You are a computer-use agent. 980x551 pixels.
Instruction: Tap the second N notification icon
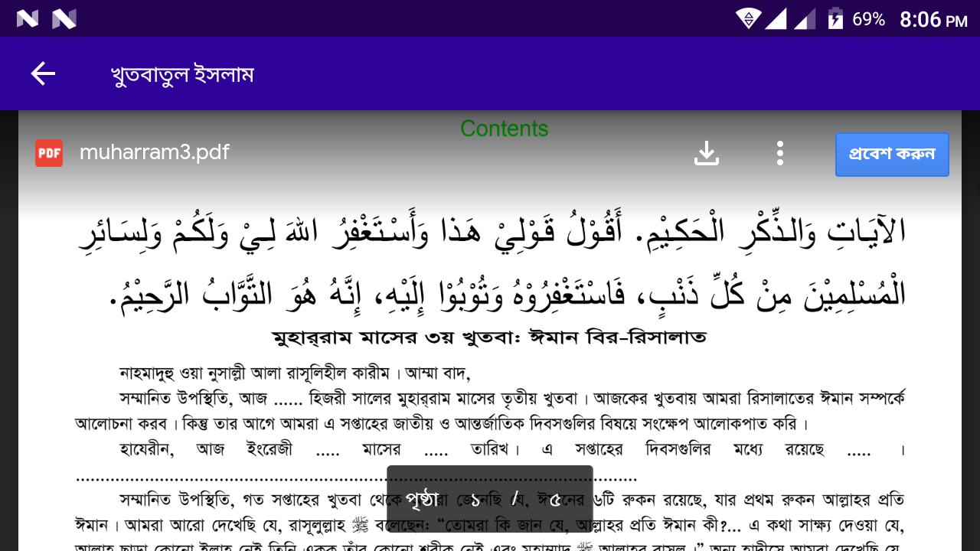[x=64, y=18]
